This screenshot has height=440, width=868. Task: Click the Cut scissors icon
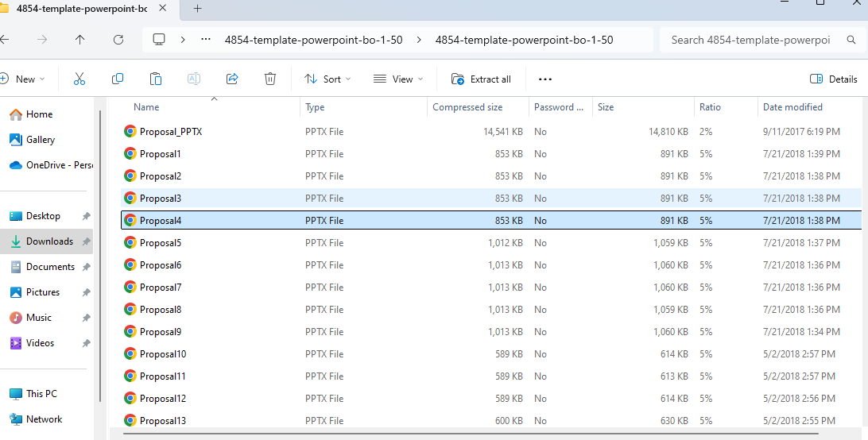[79, 79]
